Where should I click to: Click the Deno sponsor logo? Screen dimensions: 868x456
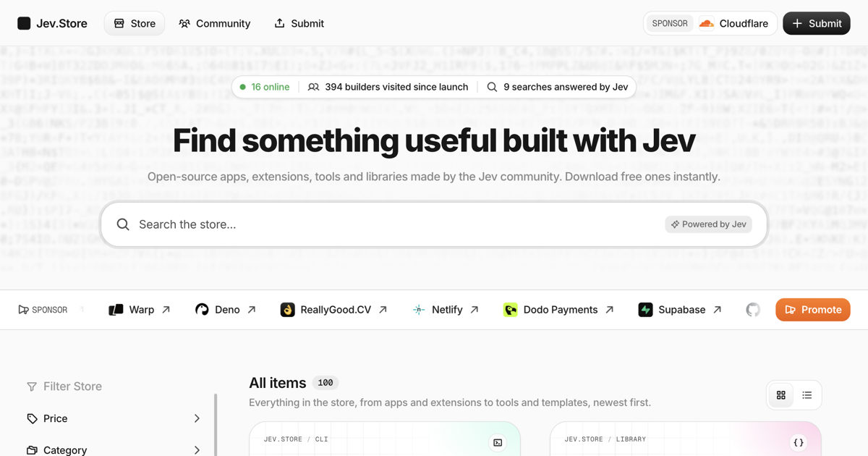pos(202,310)
